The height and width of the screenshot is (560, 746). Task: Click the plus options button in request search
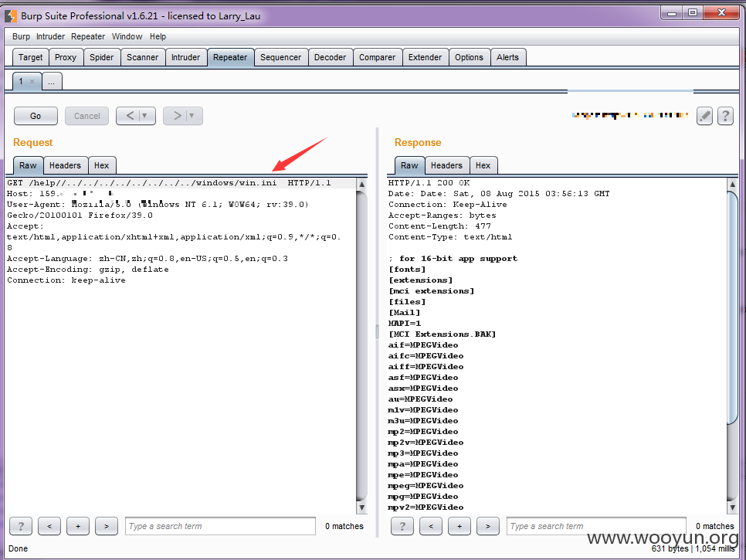78,526
